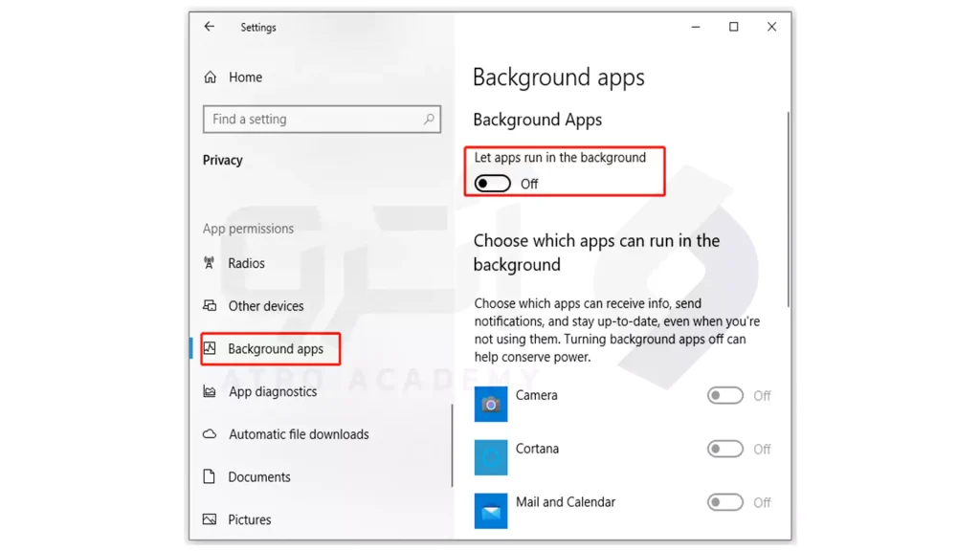Click the back arrow in Settings
The width and height of the screenshot is (980, 551).
coord(210,27)
